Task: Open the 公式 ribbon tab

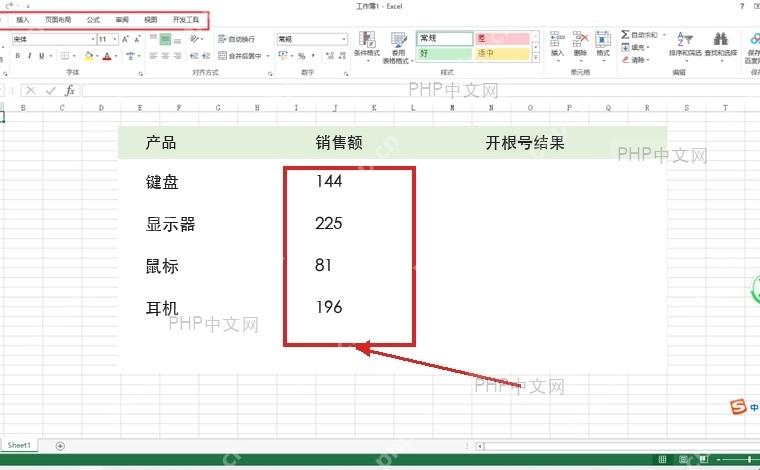Action: (x=93, y=20)
